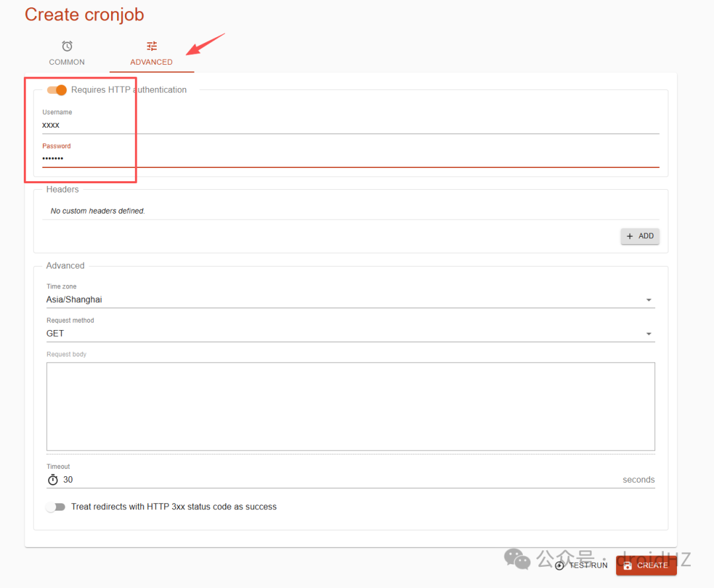Screen dimensions: 714x588
Task: Enable Treat redirects with 3xx as success
Action: click(x=56, y=507)
